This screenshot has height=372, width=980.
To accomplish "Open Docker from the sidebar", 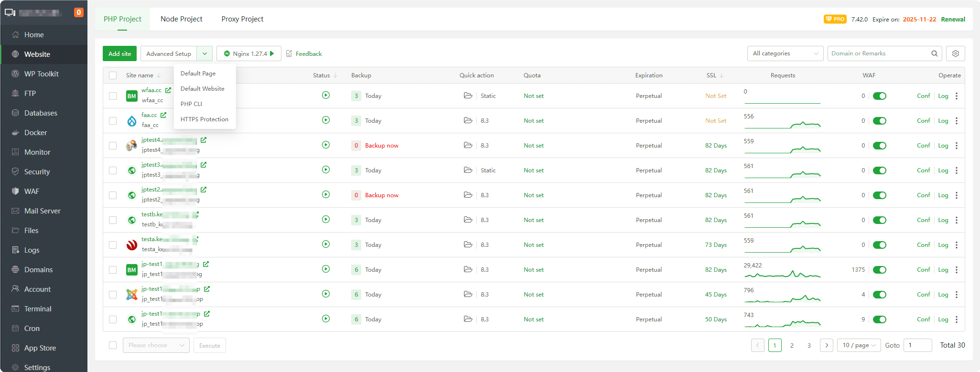I will point(35,133).
